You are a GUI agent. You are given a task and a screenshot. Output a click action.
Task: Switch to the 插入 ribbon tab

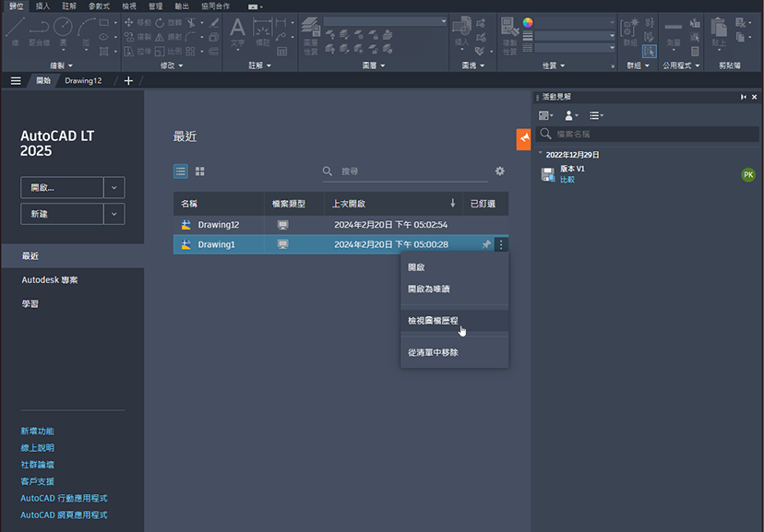42,6
